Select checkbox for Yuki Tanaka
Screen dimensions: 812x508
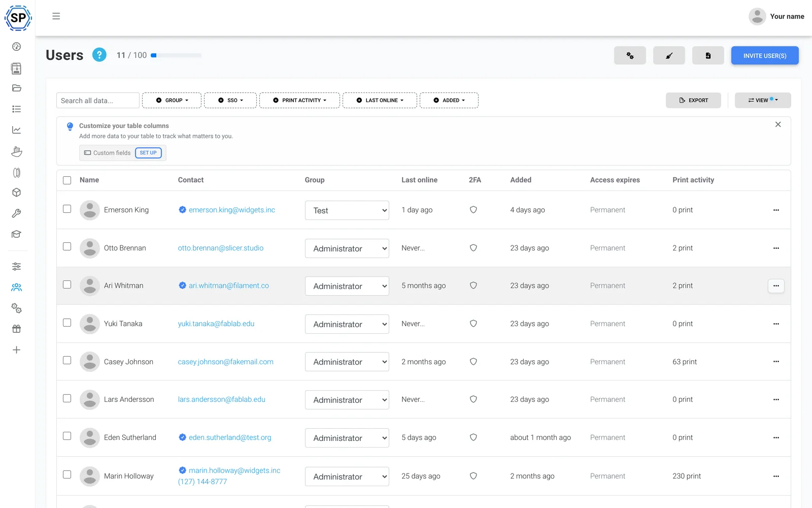(67, 323)
